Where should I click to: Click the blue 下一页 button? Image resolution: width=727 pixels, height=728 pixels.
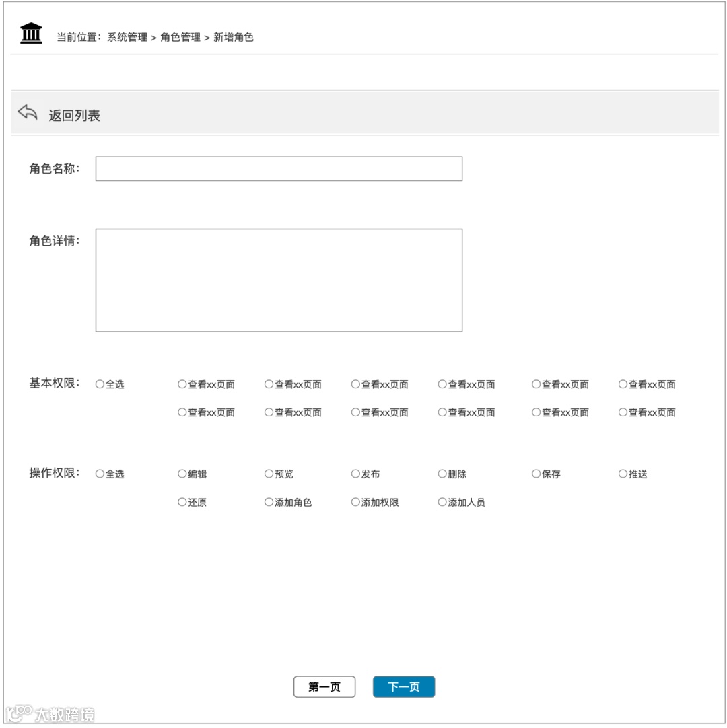(404, 686)
